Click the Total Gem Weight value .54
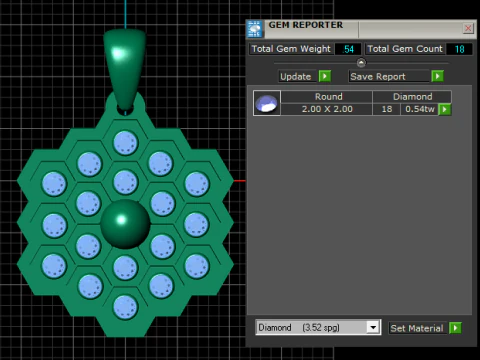Viewport: 480px width, 360px height. [348, 49]
